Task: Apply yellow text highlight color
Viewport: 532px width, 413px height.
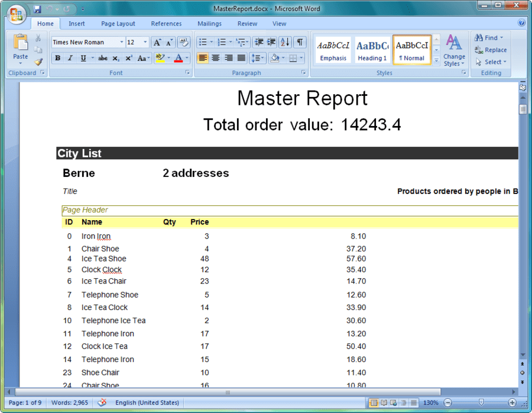Action: coord(160,57)
